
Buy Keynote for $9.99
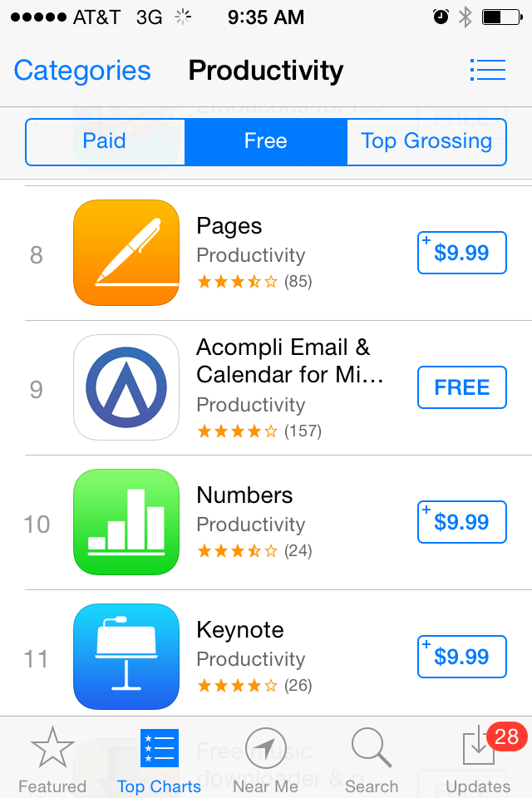tap(461, 657)
